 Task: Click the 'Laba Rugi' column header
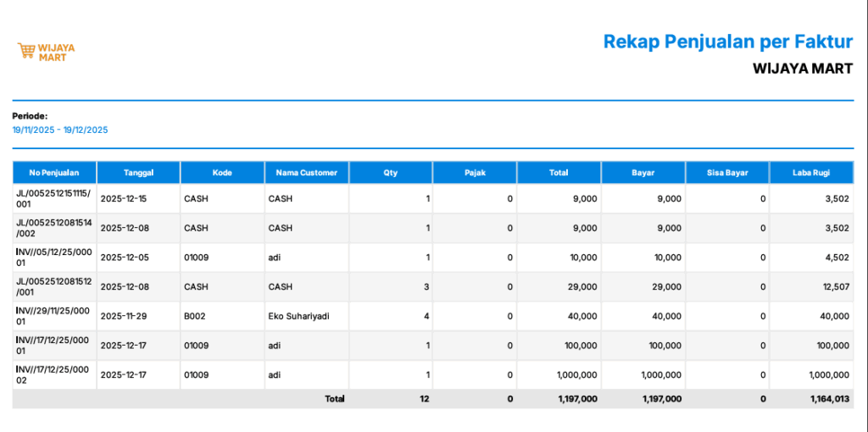811,173
